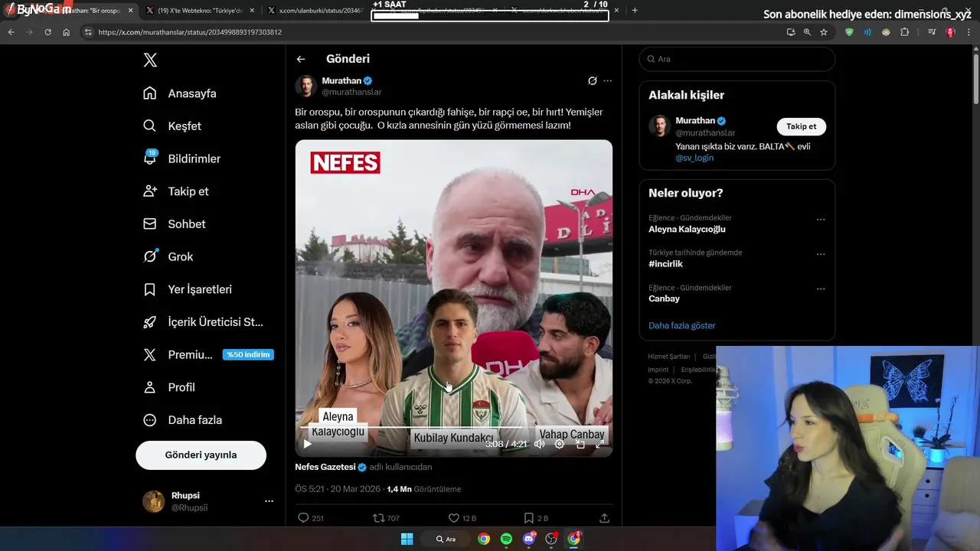Viewport: 980px width, 551px height.
Task: Click browser home icon
Action: click(x=66, y=32)
